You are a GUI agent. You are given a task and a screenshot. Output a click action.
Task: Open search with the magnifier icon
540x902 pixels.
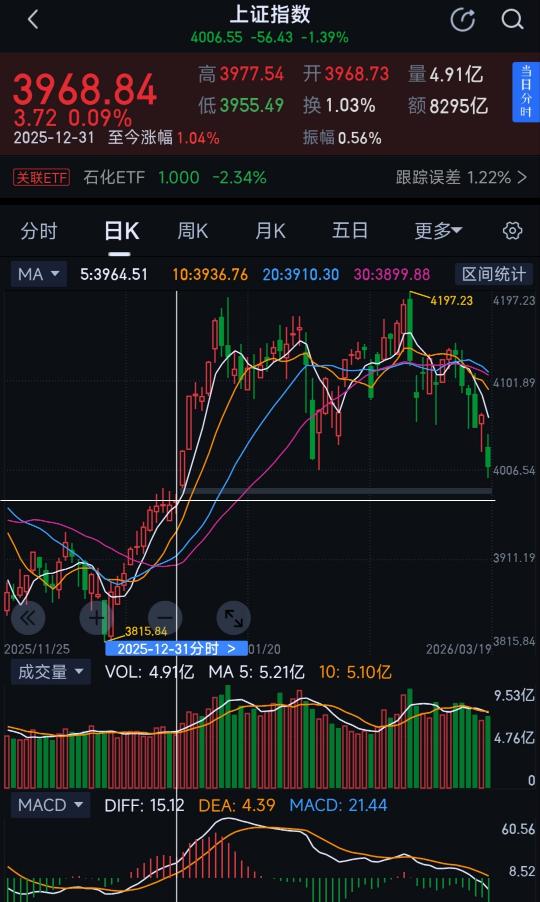(x=511, y=20)
